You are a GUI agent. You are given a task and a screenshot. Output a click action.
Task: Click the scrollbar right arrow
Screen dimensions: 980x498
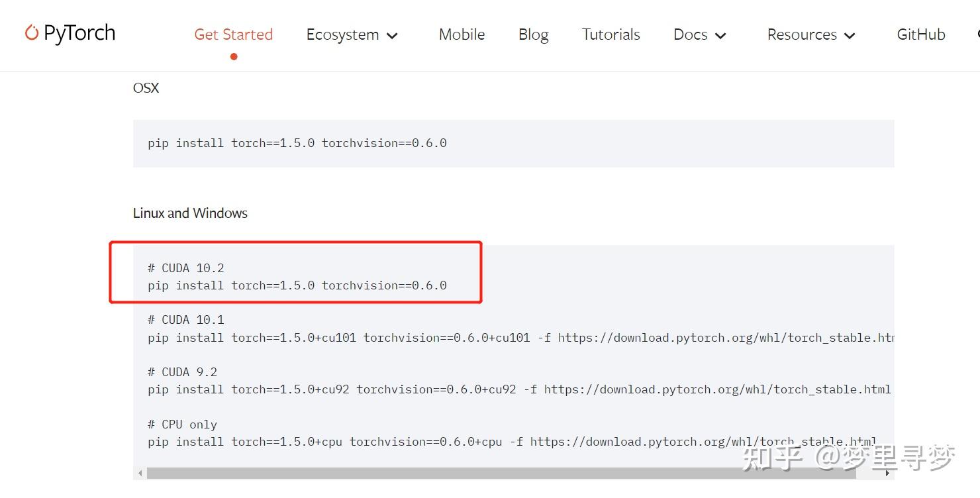pos(887,473)
